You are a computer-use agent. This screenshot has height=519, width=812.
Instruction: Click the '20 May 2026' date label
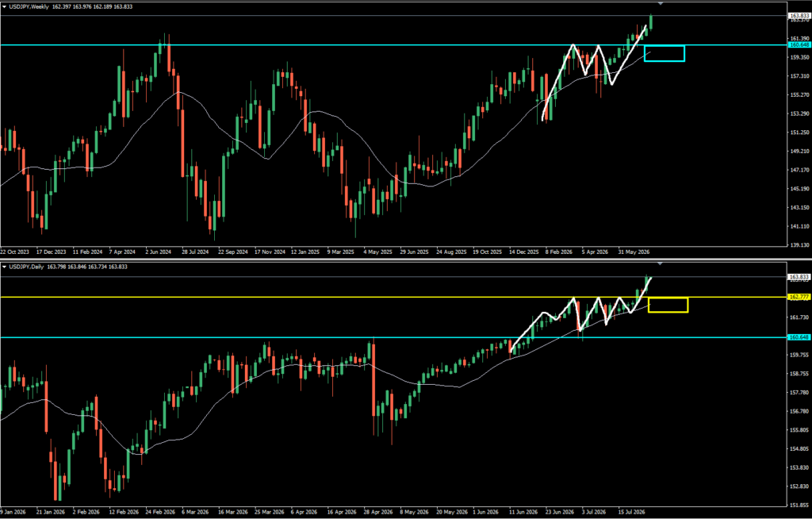tap(451, 513)
